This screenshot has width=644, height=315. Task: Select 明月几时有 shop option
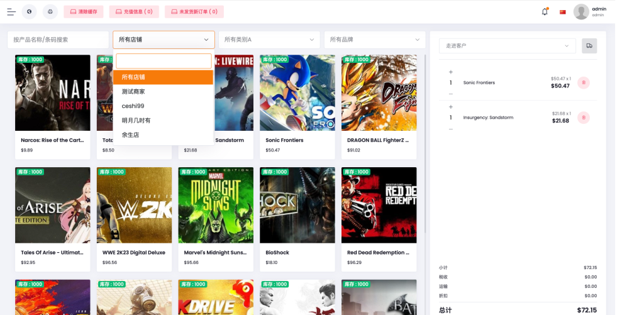pyautogui.click(x=163, y=120)
